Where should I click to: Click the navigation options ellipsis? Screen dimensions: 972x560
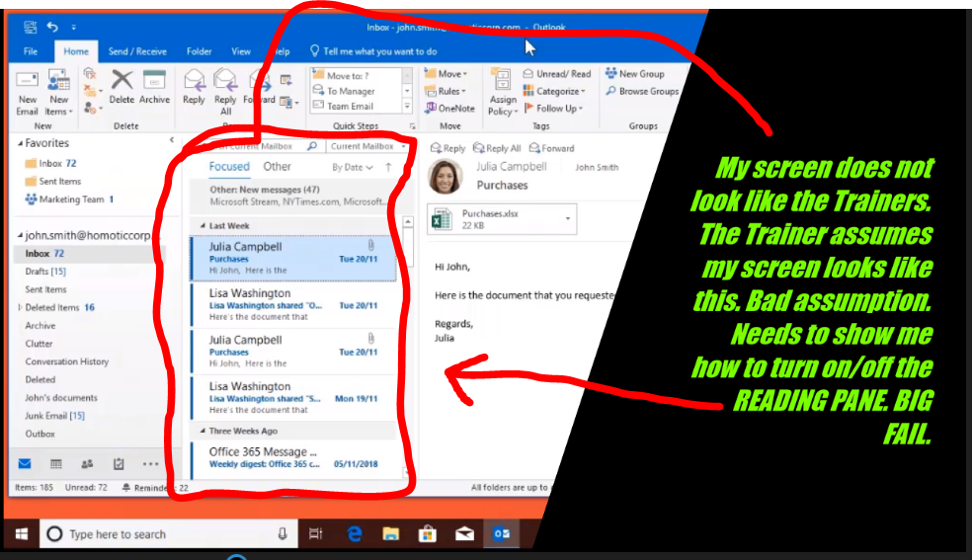point(150,463)
